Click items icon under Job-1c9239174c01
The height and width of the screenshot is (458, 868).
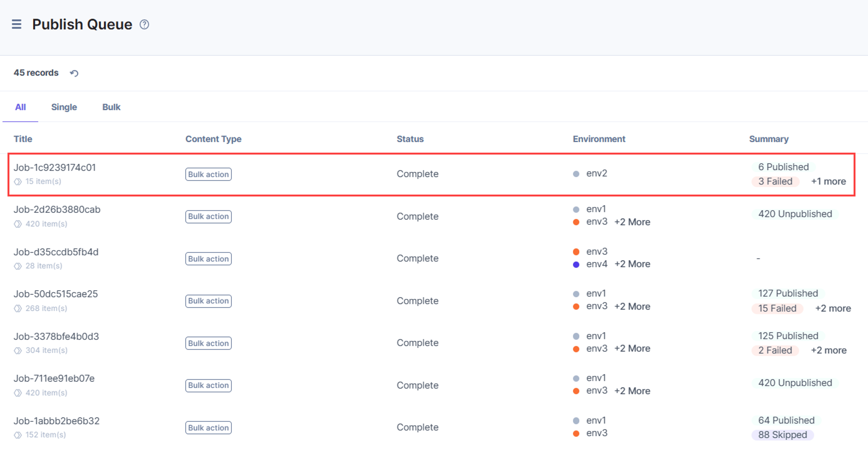click(18, 182)
